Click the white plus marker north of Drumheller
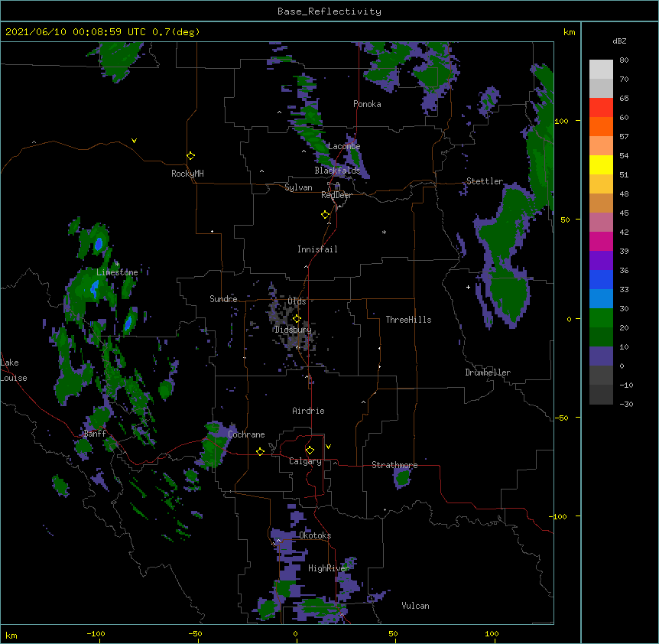This screenshot has width=659, height=644. (468, 287)
